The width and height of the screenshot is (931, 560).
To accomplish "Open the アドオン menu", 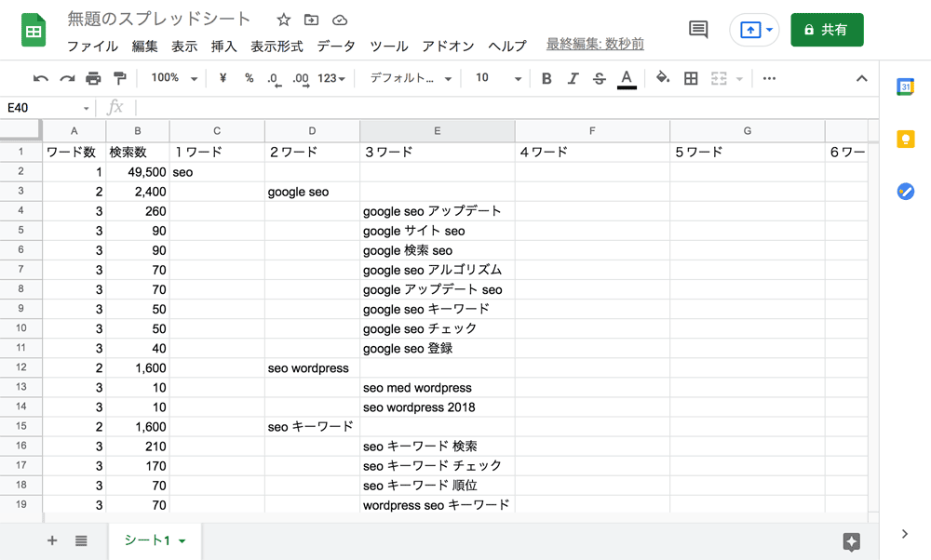I will (449, 46).
